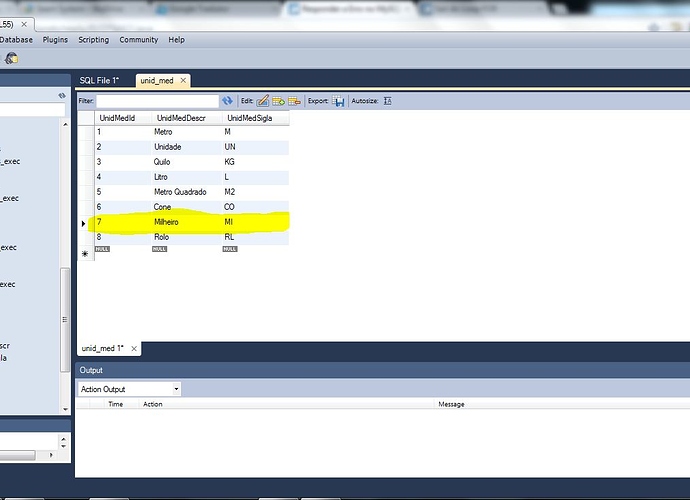The image size is (690, 500).
Task: Click the delete selected rows icon
Action: click(x=294, y=101)
